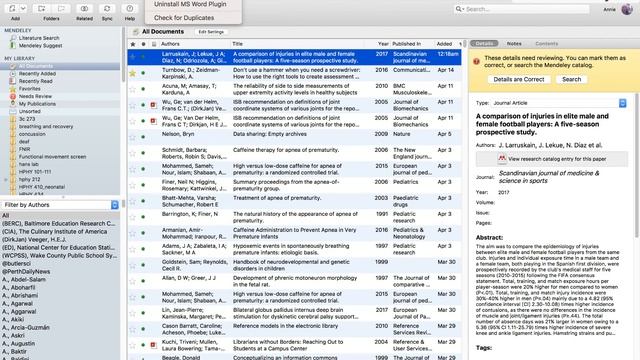
Task: Favorite the Schmidt, Barbara document star
Action: tap(133, 153)
